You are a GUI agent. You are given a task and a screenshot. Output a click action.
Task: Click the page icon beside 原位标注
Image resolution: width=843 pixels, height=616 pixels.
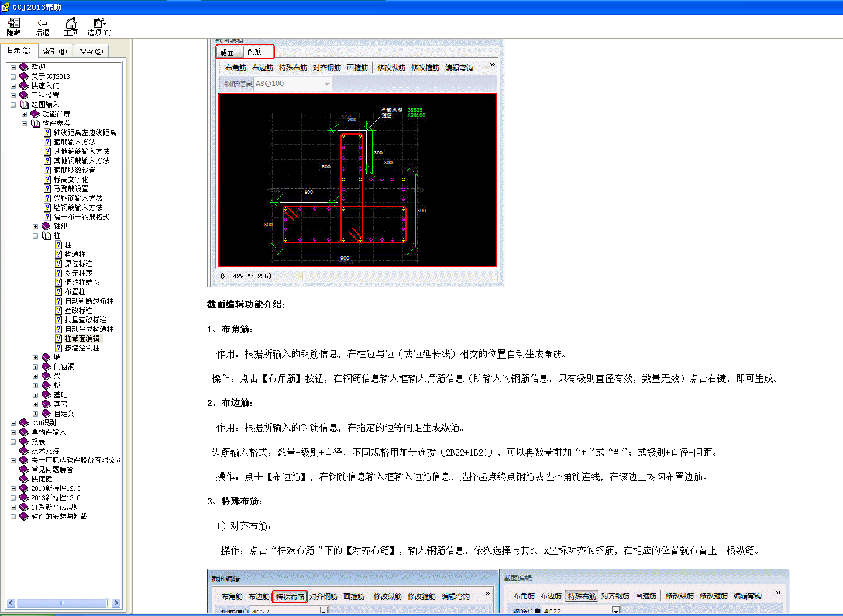click(59, 264)
